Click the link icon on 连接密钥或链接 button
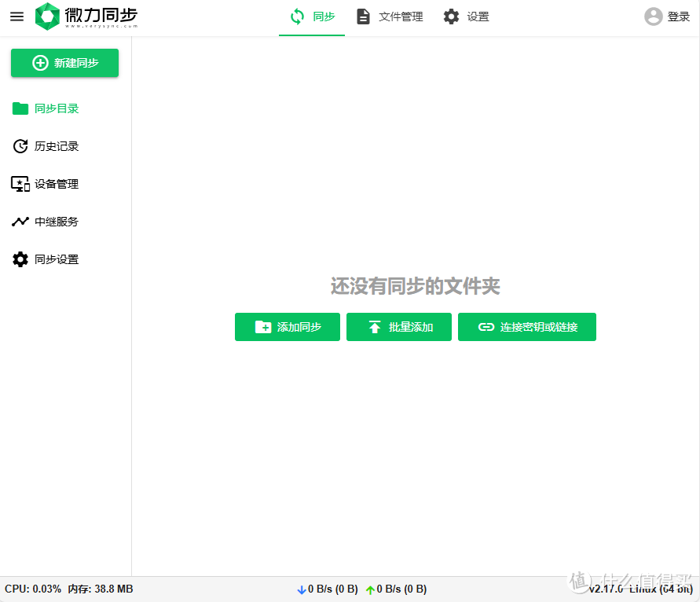This screenshot has height=602, width=700. [x=486, y=327]
